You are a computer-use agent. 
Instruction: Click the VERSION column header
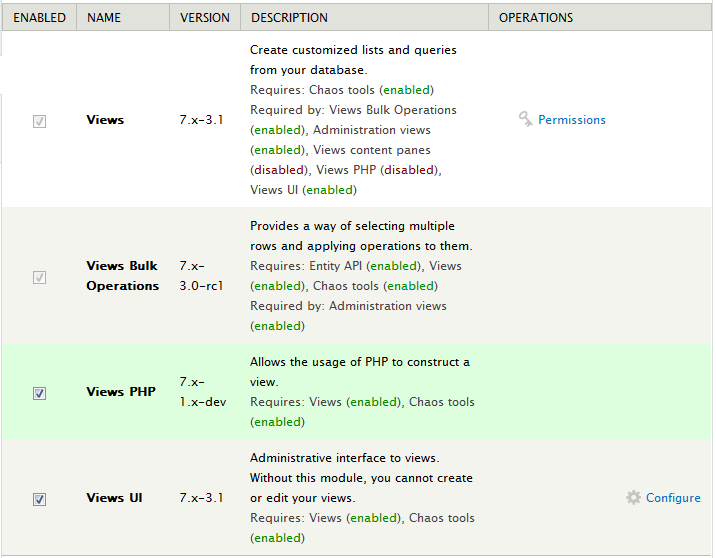[205, 17]
